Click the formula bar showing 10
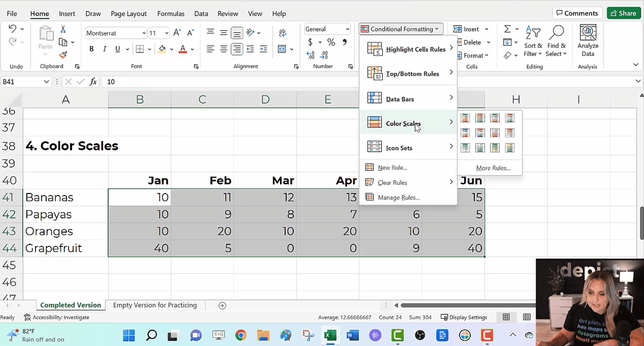 click(367, 82)
